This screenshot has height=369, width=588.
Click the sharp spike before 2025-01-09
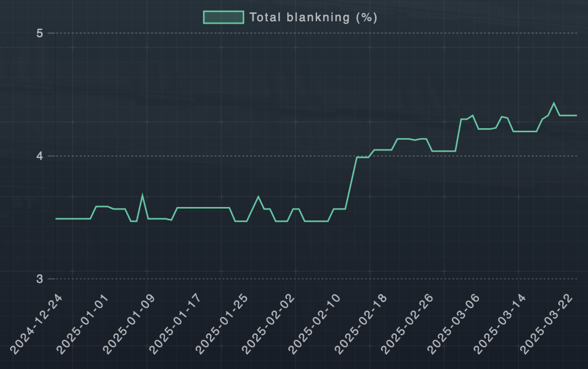(x=142, y=195)
